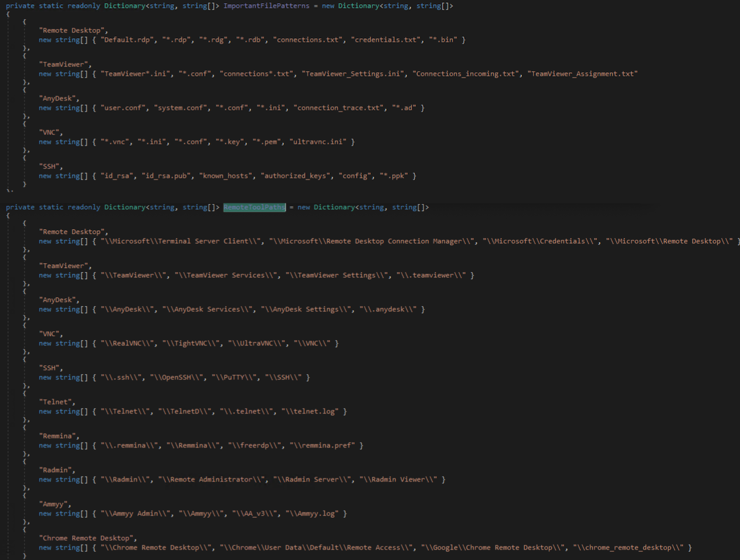Click the "TeamViewer*.ini" string
This screenshot has width=740, height=560.
(x=135, y=74)
